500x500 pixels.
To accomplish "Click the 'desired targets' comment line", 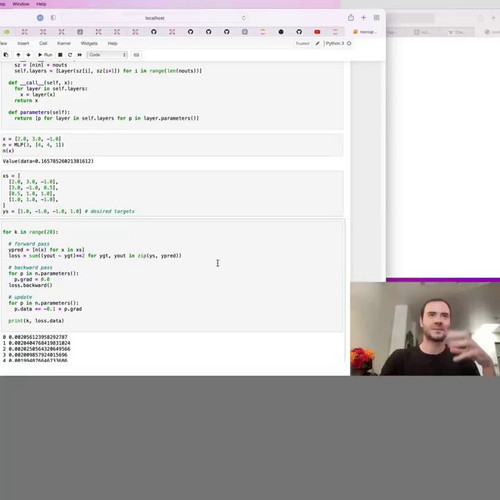I will (x=110, y=211).
